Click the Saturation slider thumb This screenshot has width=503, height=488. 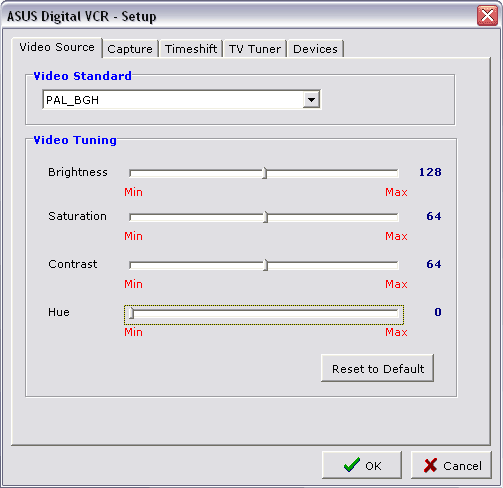pyautogui.click(x=266, y=217)
